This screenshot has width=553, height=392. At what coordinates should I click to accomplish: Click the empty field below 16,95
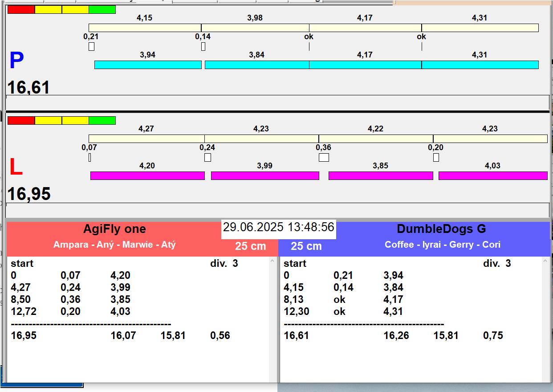pyautogui.click(x=277, y=209)
